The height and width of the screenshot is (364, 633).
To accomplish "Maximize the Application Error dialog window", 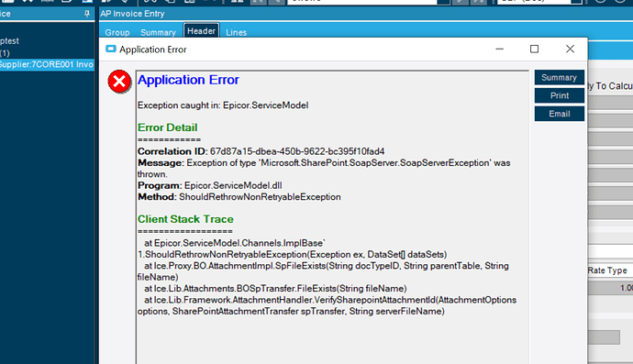I will pos(534,49).
